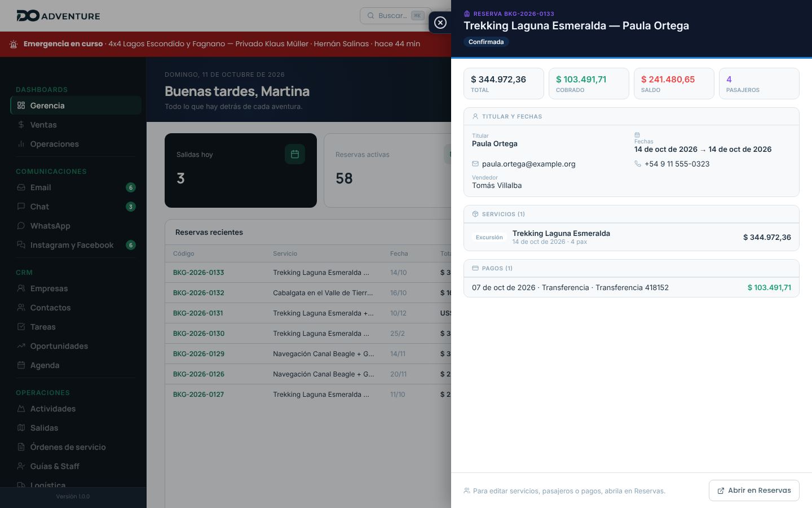Open booking BKG-2026-0126 in the table
812x508 pixels.
tap(198, 374)
